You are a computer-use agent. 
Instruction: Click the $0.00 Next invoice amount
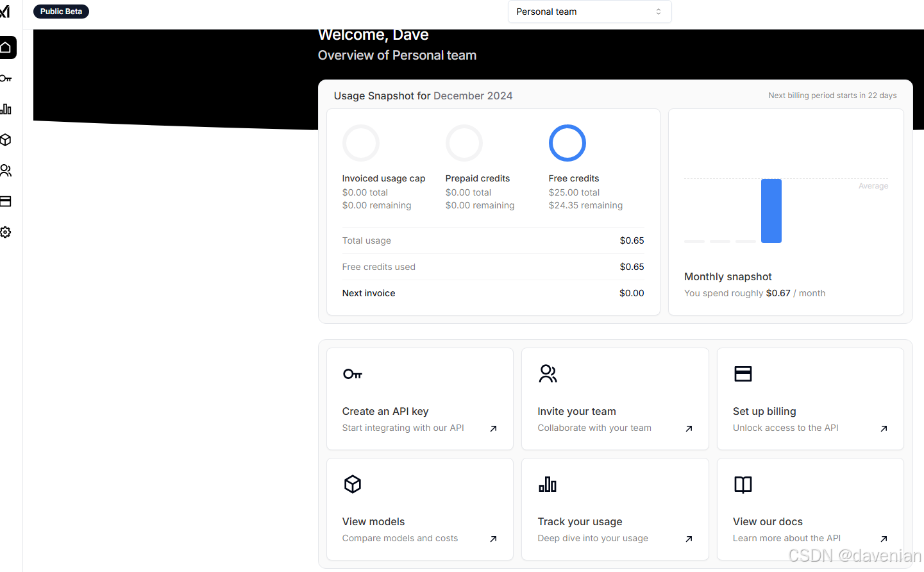[x=632, y=293]
